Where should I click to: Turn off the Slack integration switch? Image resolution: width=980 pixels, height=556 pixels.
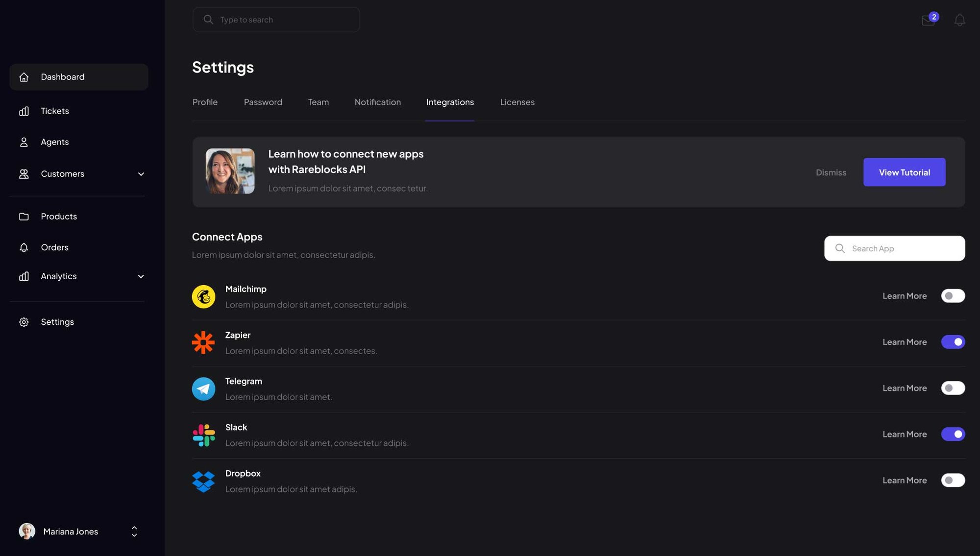click(x=953, y=434)
